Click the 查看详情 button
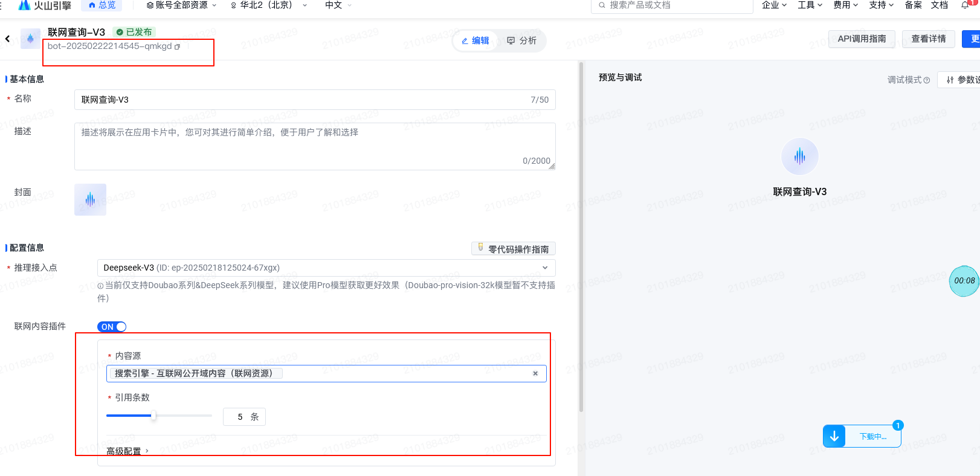Image resolution: width=980 pixels, height=476 pixels. [x=928, y=39]
